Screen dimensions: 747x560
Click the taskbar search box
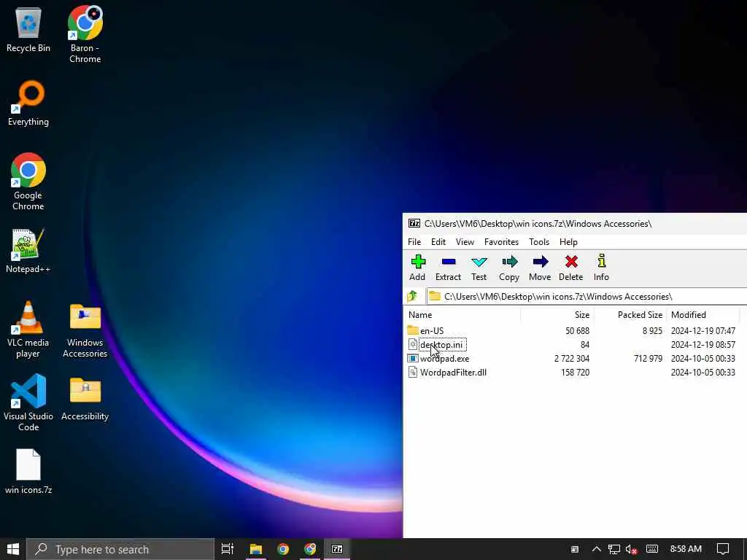120,549
